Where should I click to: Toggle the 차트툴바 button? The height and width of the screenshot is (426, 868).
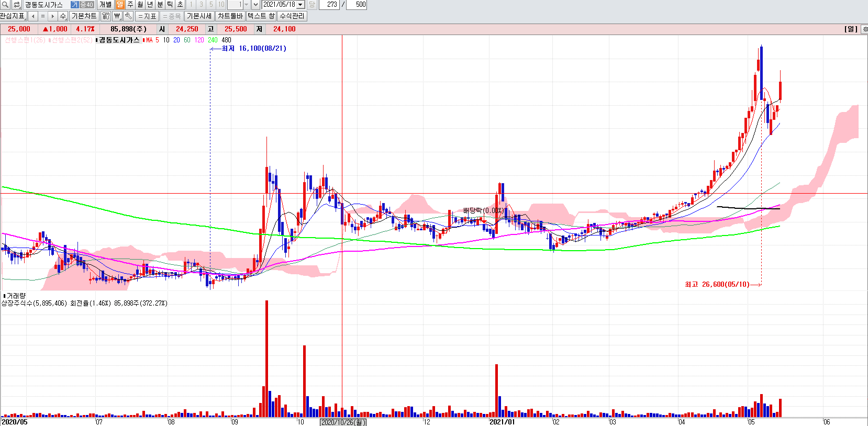[x=230, y=16]
